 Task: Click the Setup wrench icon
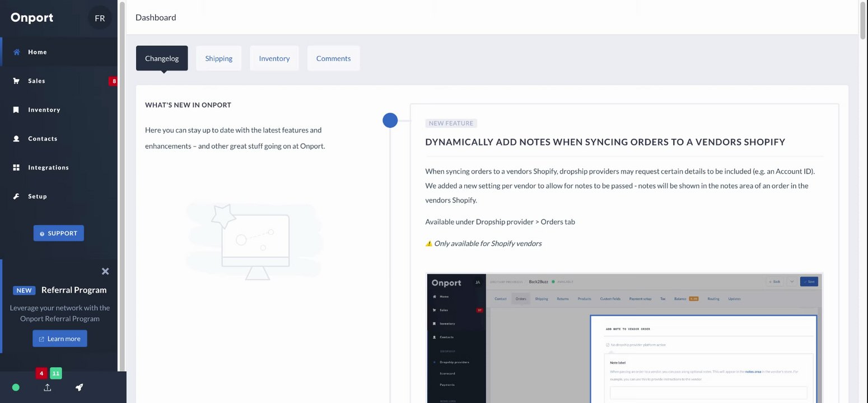click(x=16, y=196)
